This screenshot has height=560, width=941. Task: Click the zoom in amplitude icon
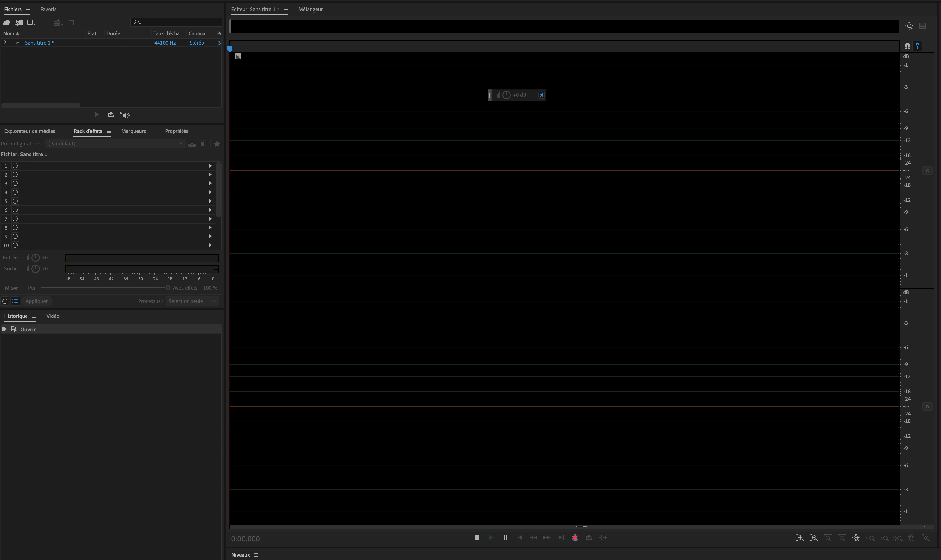pos(800,538)
